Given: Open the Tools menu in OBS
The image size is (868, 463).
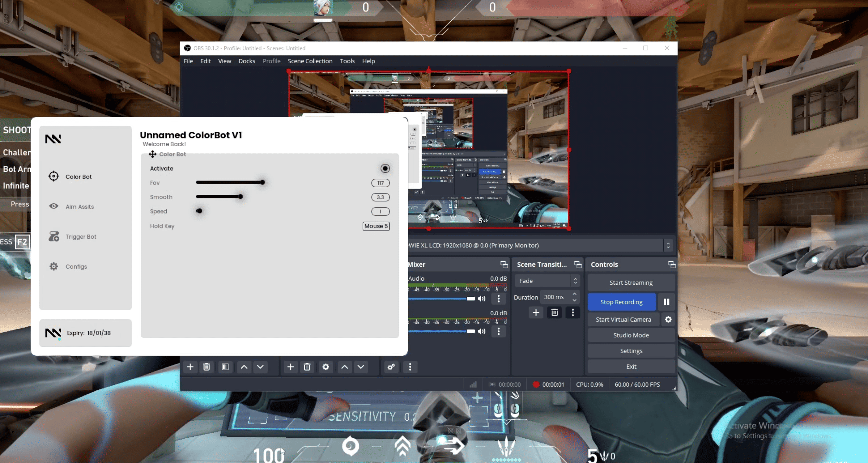Looking at the screenshot, I should click(347, 61).
